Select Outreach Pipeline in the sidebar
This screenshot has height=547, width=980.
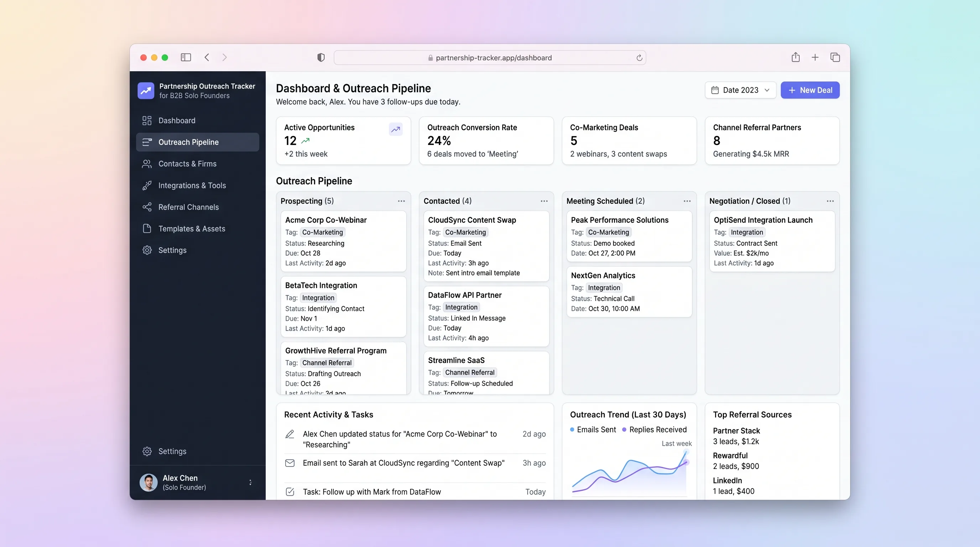click(197, 142)
